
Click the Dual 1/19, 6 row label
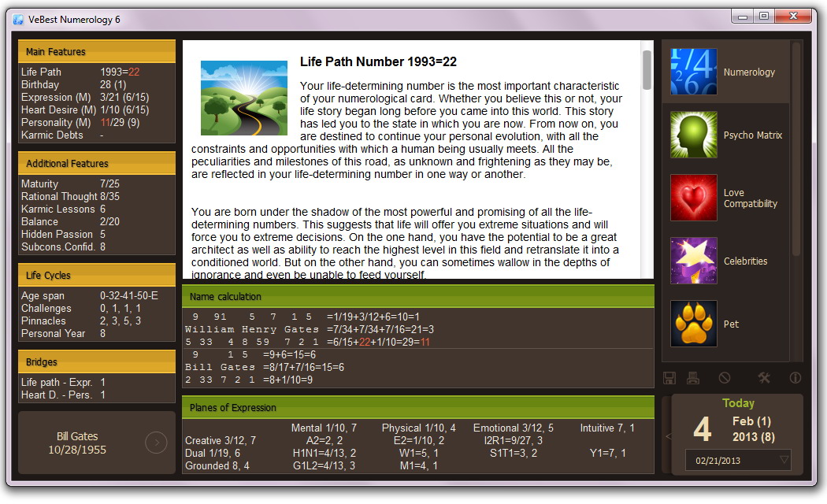click(x=213, y=453)
